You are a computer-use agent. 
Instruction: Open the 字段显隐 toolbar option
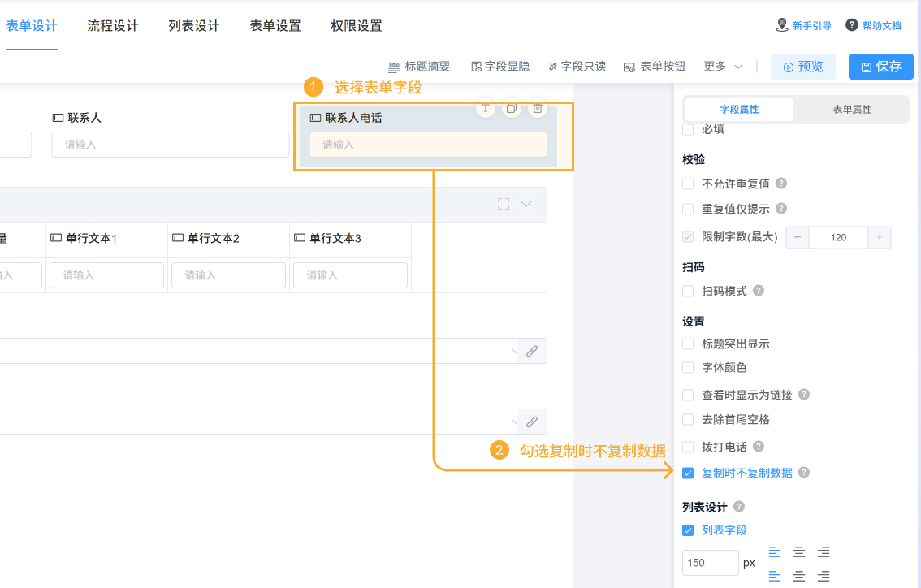[x=499, y=67]
